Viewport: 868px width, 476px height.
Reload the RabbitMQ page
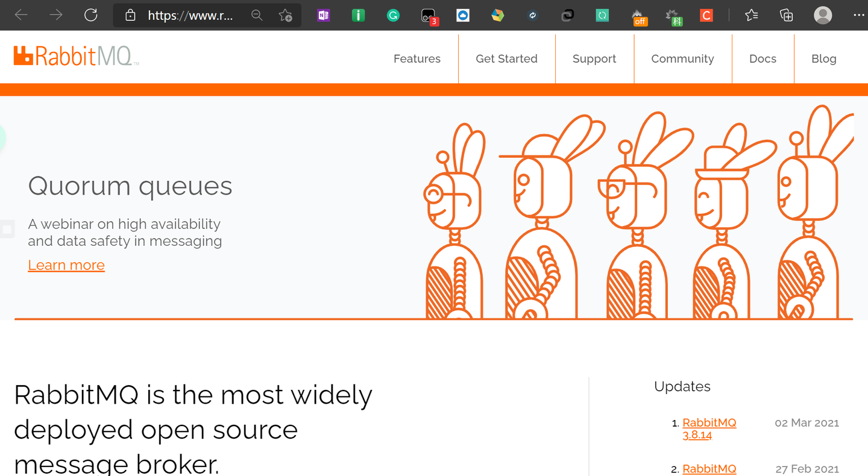point(91,15)
